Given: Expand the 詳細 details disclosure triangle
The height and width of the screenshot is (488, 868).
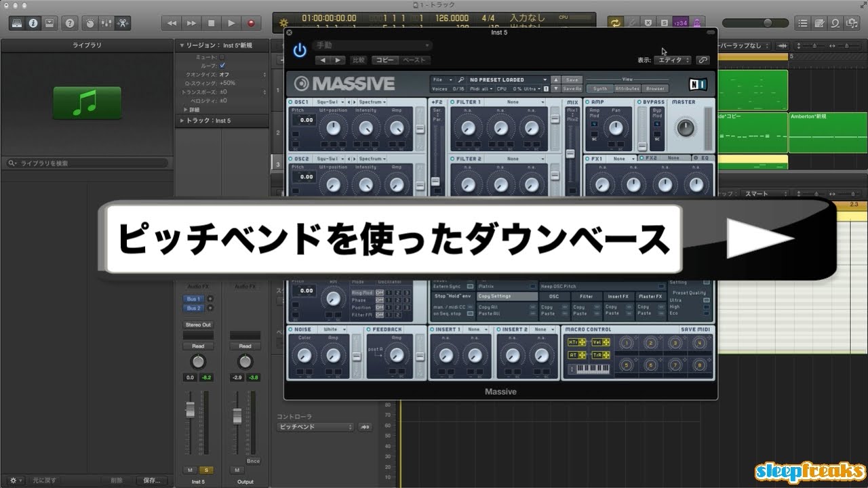Looking at the screenshot, I should click(186, 109).
